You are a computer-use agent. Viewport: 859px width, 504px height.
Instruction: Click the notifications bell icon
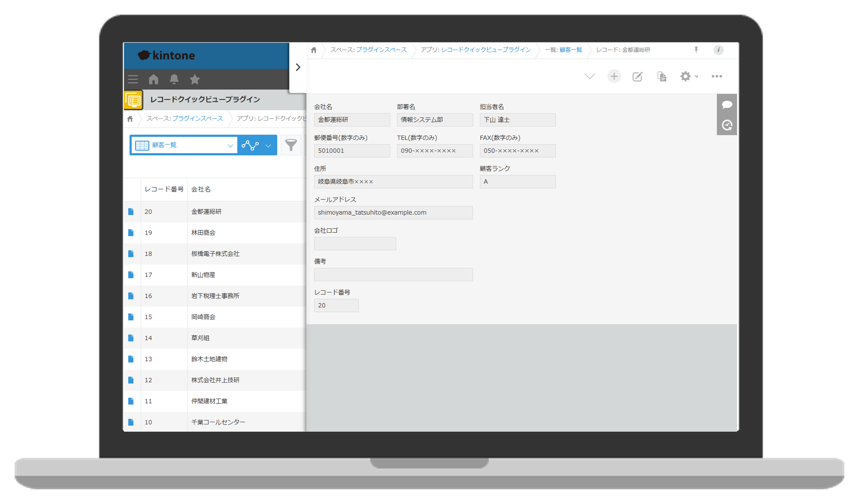click(x=174, y=79)
